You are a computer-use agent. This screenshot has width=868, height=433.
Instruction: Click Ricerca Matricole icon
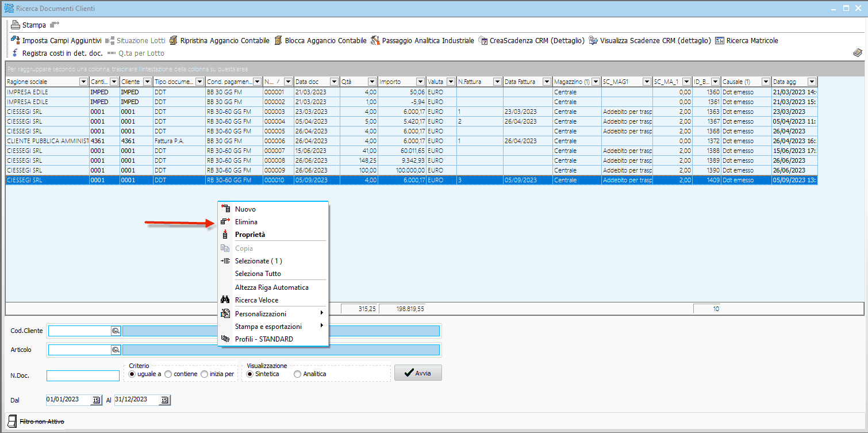tap(719, 41)
